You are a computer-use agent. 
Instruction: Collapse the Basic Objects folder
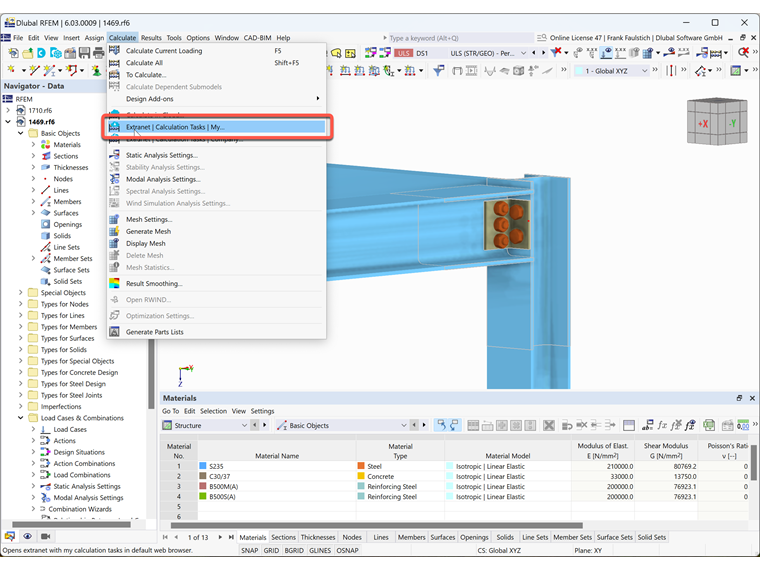coord(20,133)
